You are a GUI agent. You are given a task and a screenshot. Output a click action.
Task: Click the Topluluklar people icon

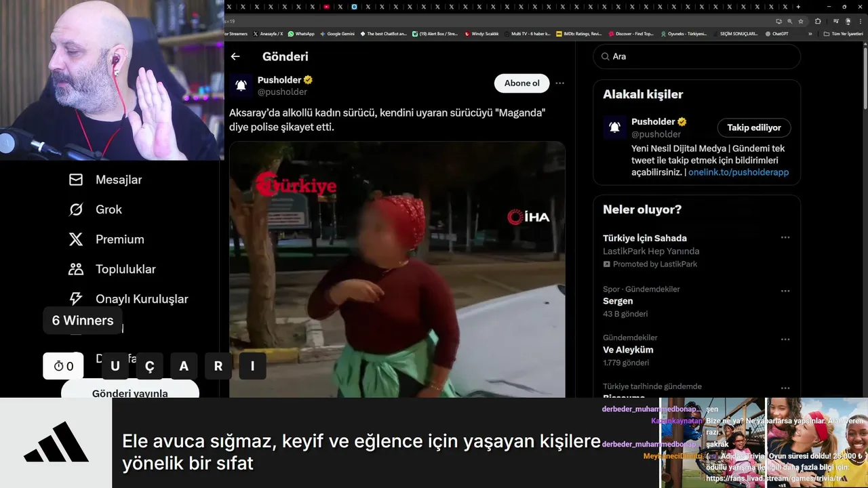click(76, 269)
